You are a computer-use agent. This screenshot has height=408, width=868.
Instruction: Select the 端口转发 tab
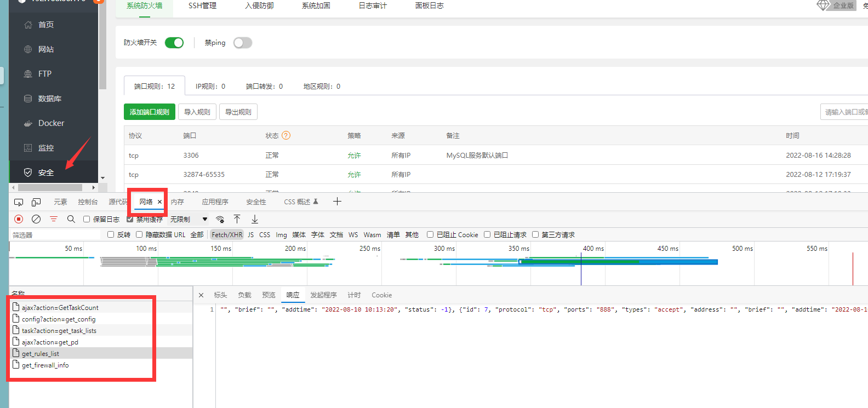tap(264, 86)
